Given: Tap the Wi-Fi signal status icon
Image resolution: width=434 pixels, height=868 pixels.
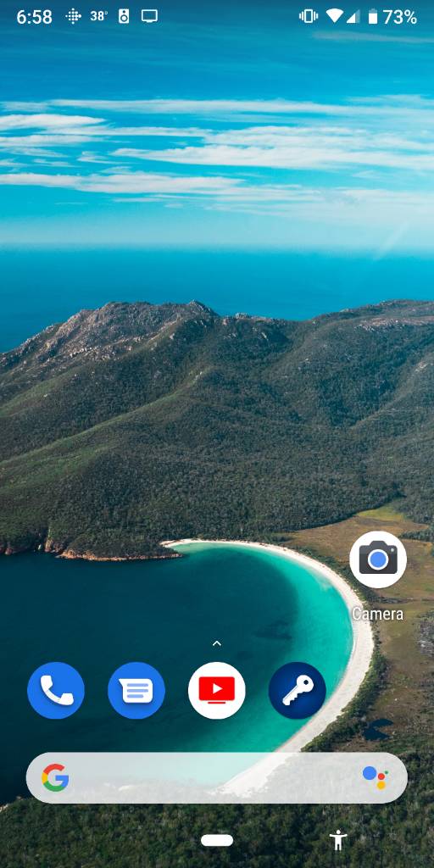Looking at the screenshot, I should 334,16.
